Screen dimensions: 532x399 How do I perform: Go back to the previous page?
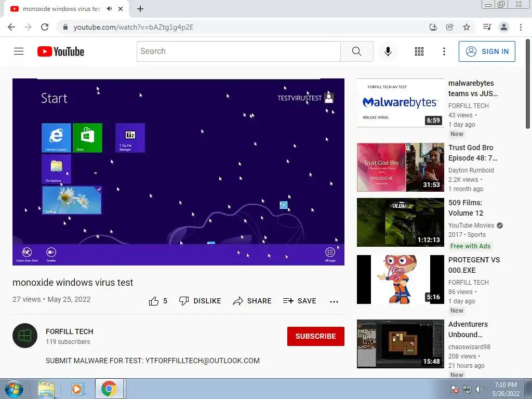point(11,27)
